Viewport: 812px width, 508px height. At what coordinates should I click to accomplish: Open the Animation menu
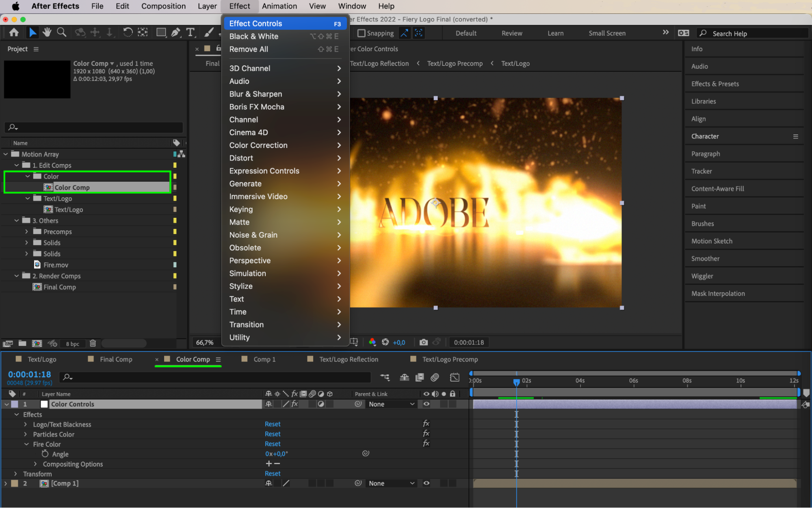pyautogui.click(x=279, y=6)
